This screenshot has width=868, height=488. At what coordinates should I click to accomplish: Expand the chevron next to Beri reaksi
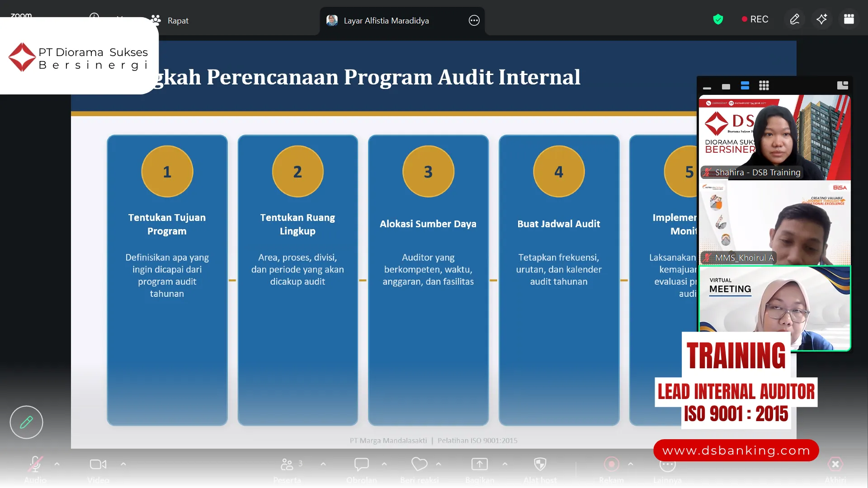point(439,464)
